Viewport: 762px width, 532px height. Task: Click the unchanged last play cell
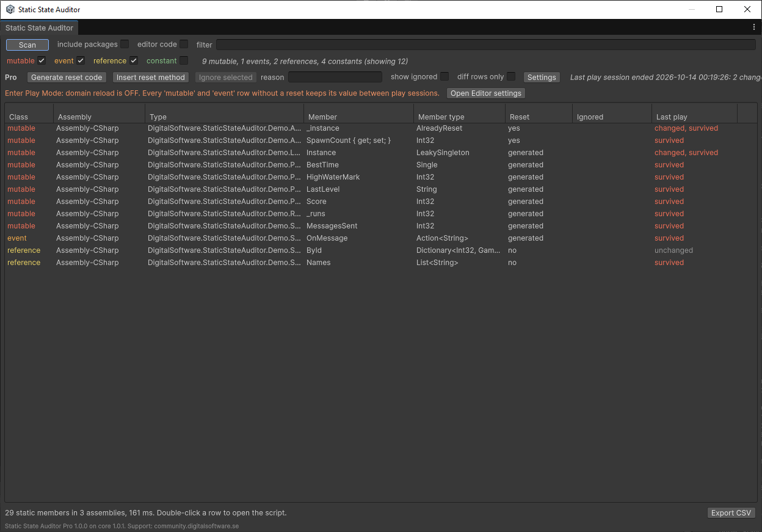[673, 250]
